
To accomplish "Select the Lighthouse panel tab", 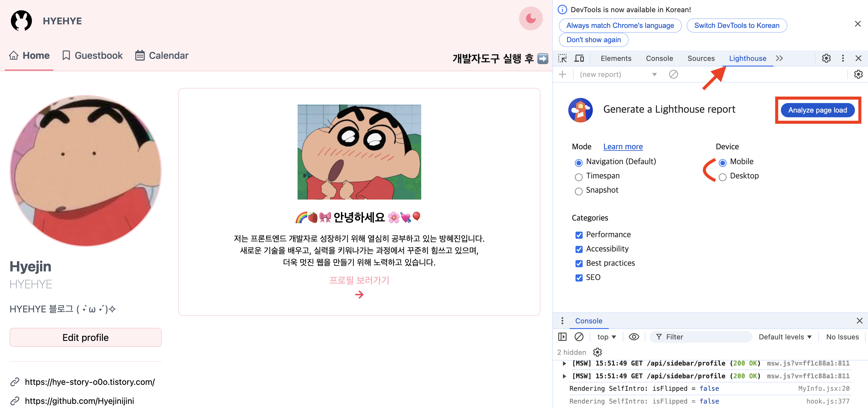I will click(747, 58).
